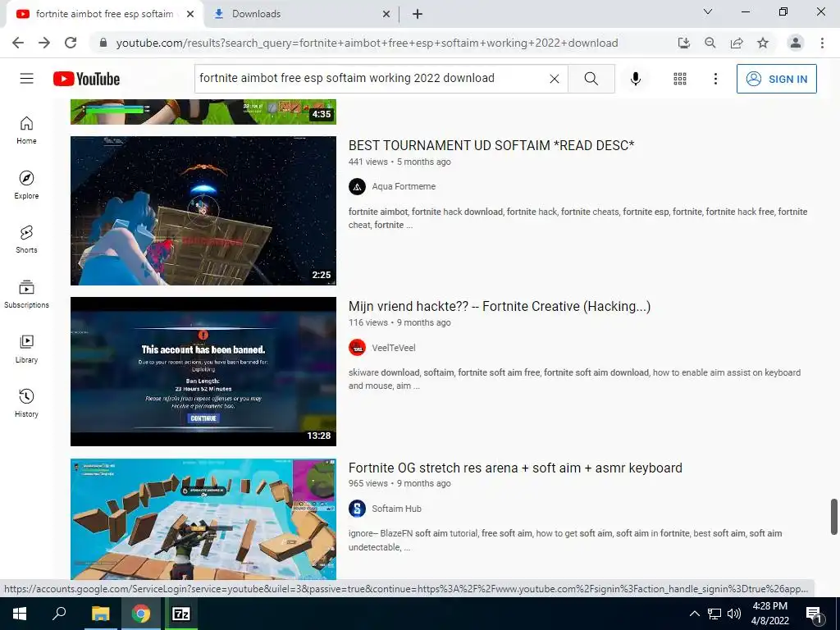840x630 pixels.
Task: Click Softaim Hub channel avatar
Action: click(x=358, y=509)
